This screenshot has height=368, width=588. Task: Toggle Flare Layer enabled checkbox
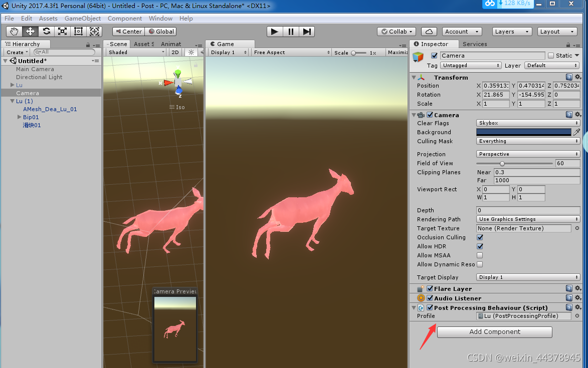point(430,288)
